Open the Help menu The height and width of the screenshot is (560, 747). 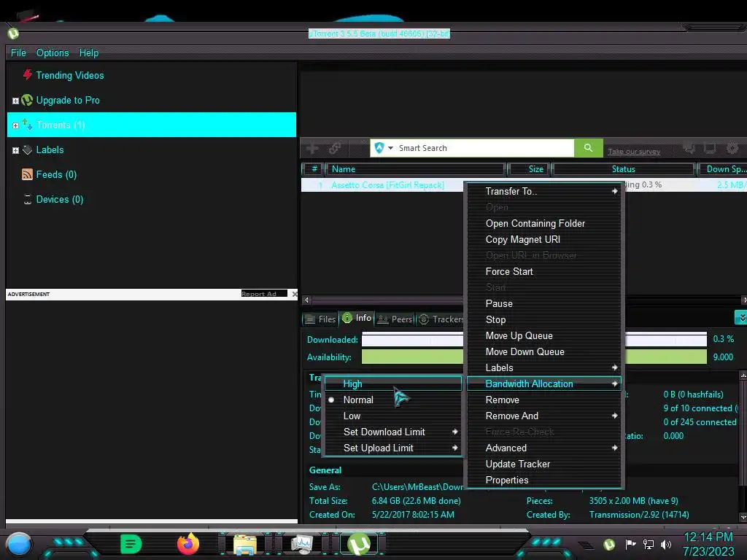click(x=88, y=52)
